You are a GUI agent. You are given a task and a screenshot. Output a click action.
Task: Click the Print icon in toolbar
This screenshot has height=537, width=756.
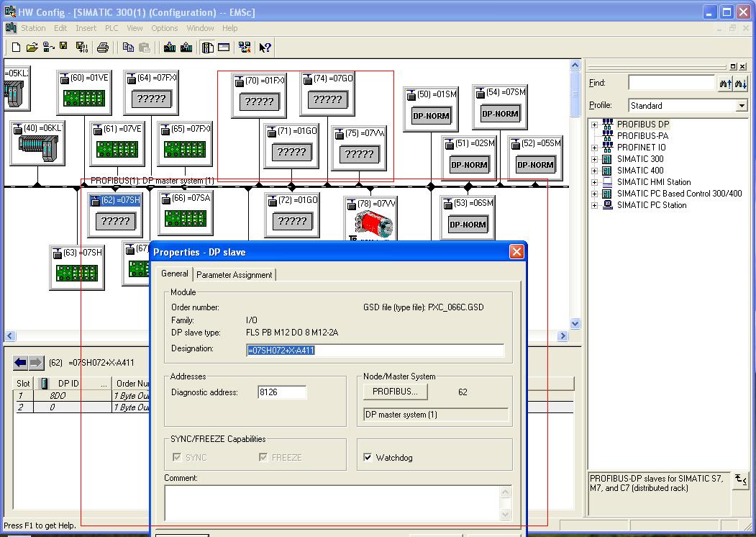(x=103, y=48)
